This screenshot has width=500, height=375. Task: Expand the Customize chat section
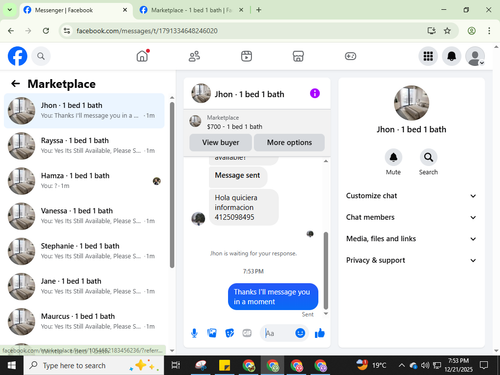[x=411, y=196]
